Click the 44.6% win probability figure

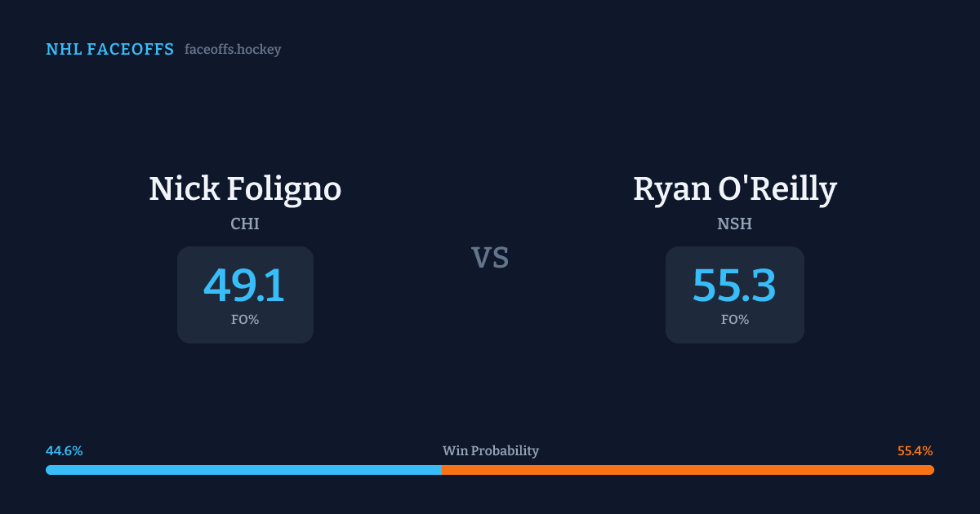65,451
